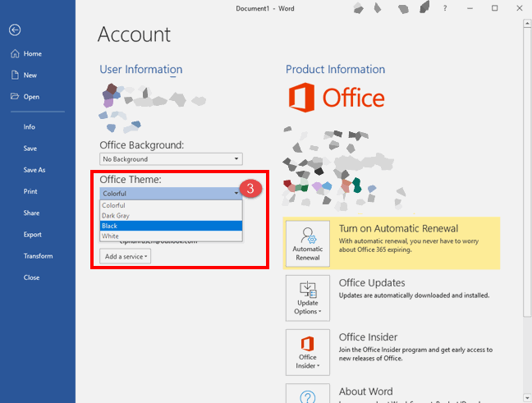Maximize the Word window
Screen dimensions: 532x403
tap(495, 8)
